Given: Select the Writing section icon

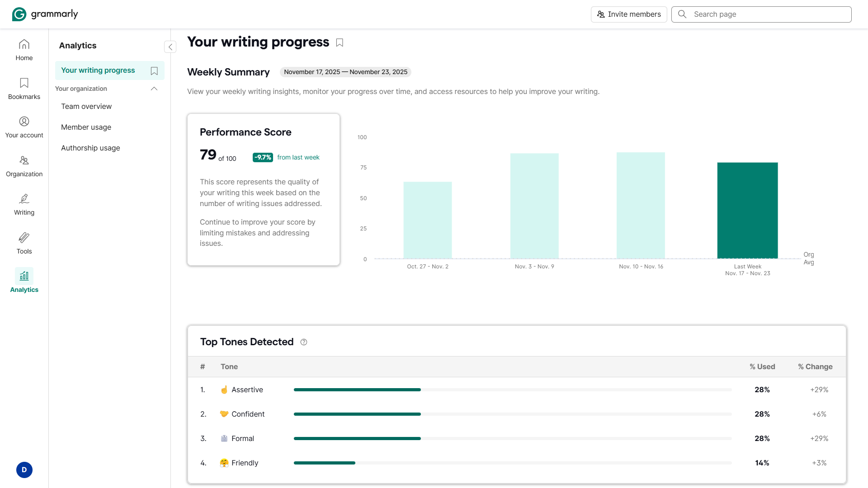Looking at the screenshot, I should (x=24, y=204).
